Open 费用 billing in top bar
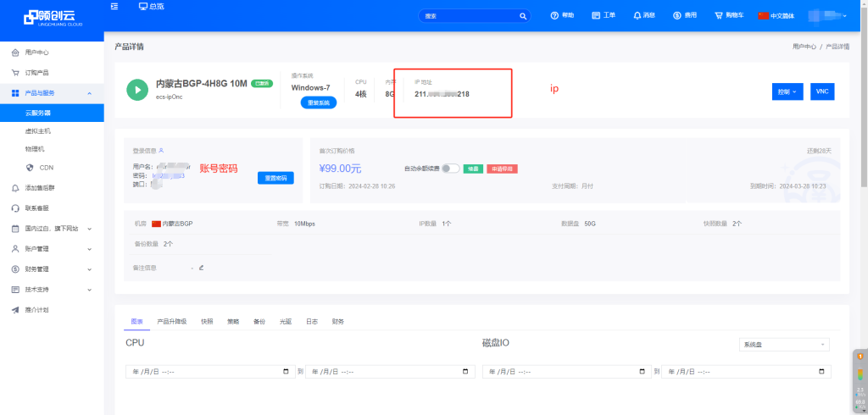The width and height of the screenshot is (868, 415). coord(684,15)
